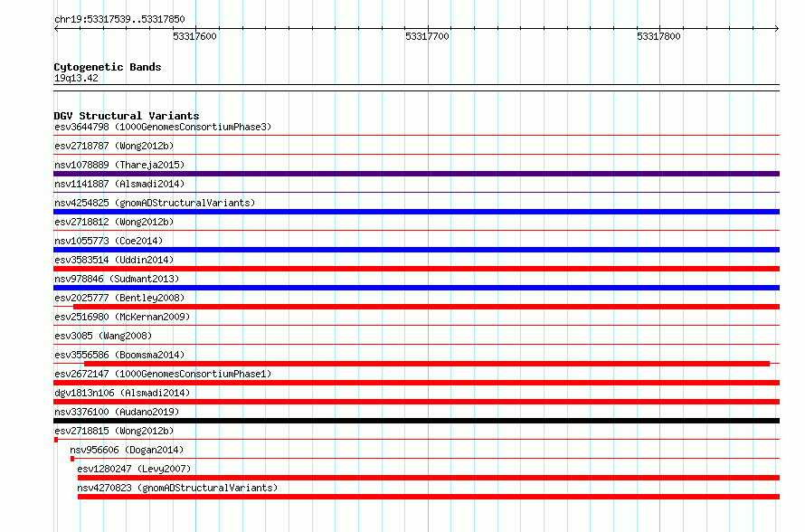Click the red bar under nsv4270823
This screenshot has height=532, width=805.
429,497
